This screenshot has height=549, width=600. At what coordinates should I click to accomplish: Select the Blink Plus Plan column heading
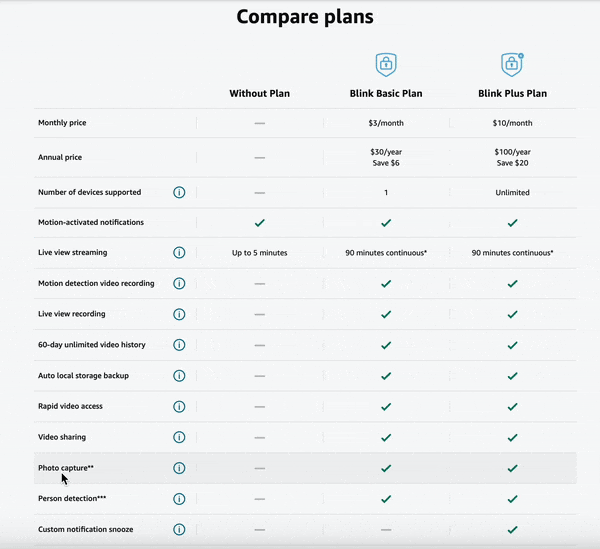click(512, 94)
